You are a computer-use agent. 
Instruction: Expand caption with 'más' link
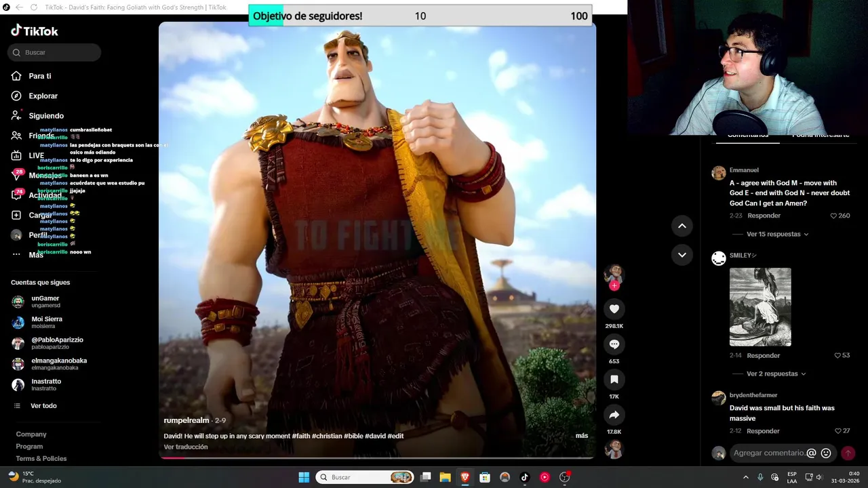tap(582, 436)
